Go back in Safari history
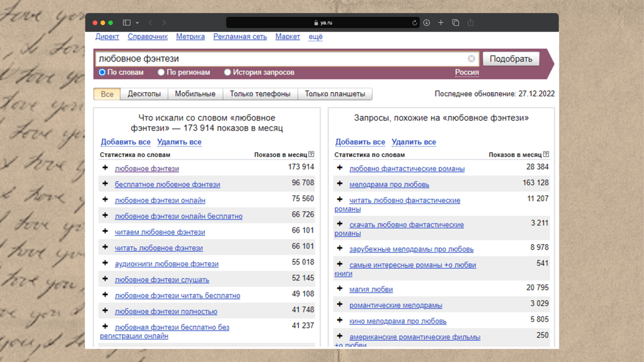Viewport: 644px width, 362px height. tap(150, 23)
